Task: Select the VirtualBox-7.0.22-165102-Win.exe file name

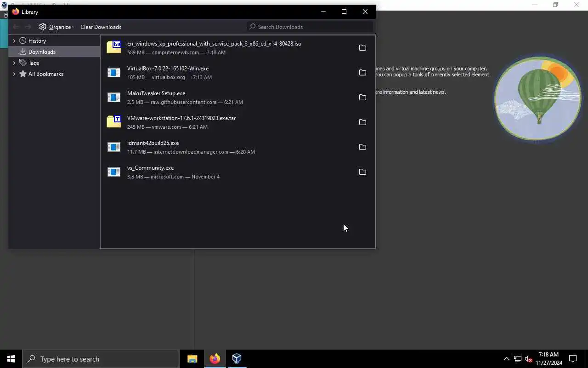Action: click(168, 69)
